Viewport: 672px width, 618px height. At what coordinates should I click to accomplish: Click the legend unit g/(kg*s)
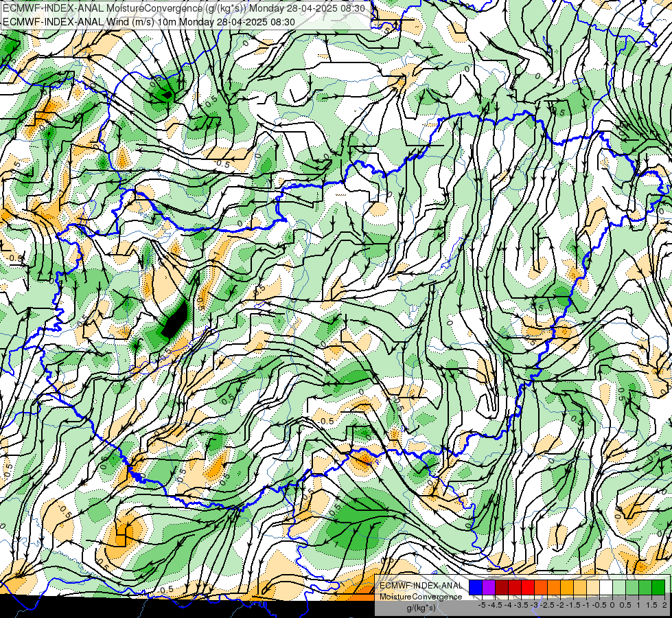click(x=421, y=608)
